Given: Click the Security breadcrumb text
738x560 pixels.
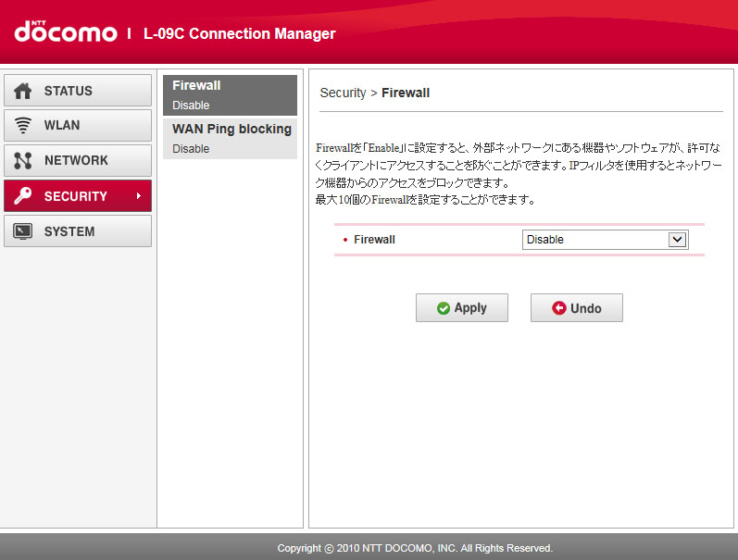Looking at the screenshot, I should click(343, 93).
